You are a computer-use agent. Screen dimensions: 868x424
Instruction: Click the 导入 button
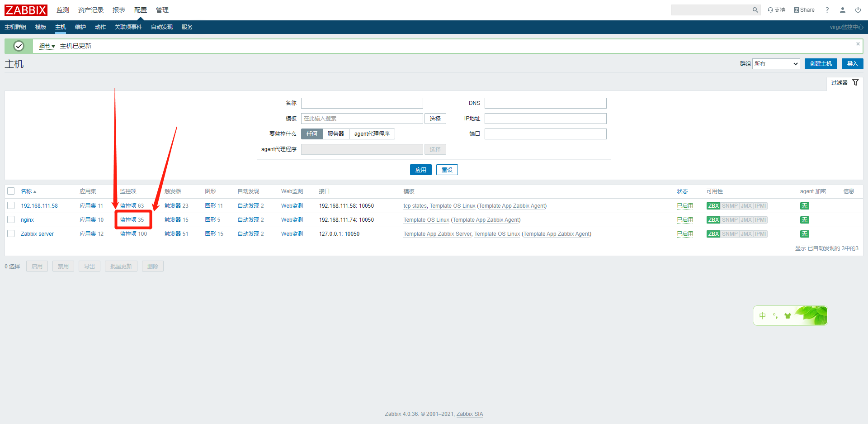(853, 64)
